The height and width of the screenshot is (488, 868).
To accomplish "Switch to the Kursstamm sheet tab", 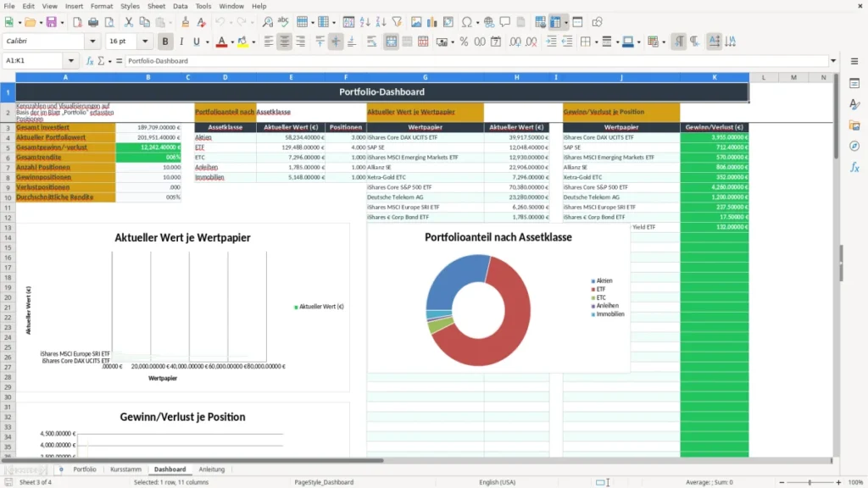I will [x=125, y=469].
